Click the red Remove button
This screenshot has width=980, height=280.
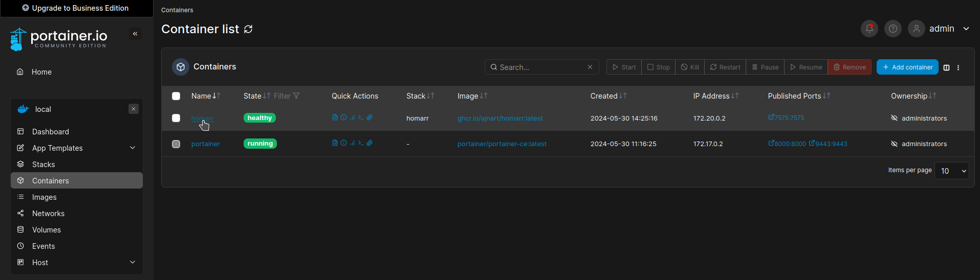[850, 67]
